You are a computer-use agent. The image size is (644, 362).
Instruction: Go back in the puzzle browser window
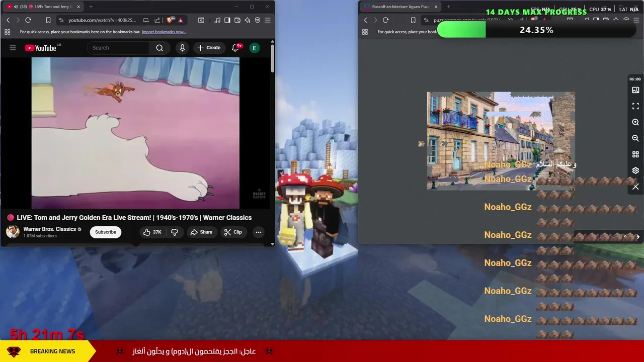tap(366, 20)
